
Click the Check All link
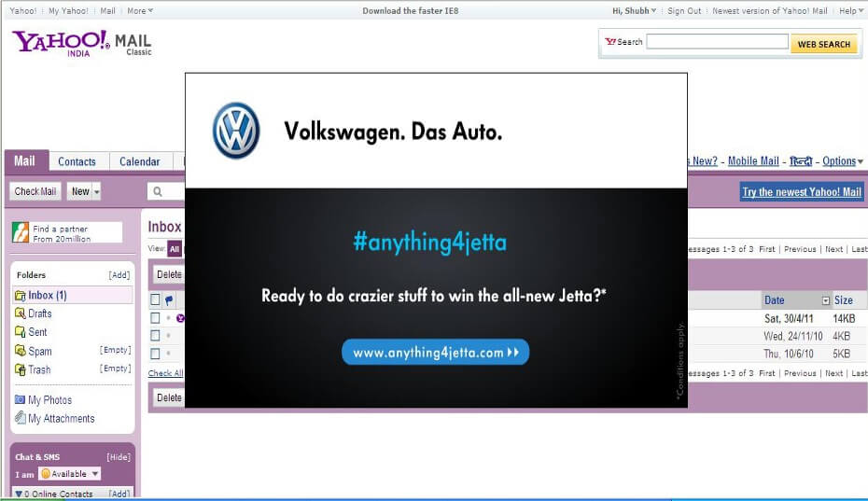click(165, 373)
